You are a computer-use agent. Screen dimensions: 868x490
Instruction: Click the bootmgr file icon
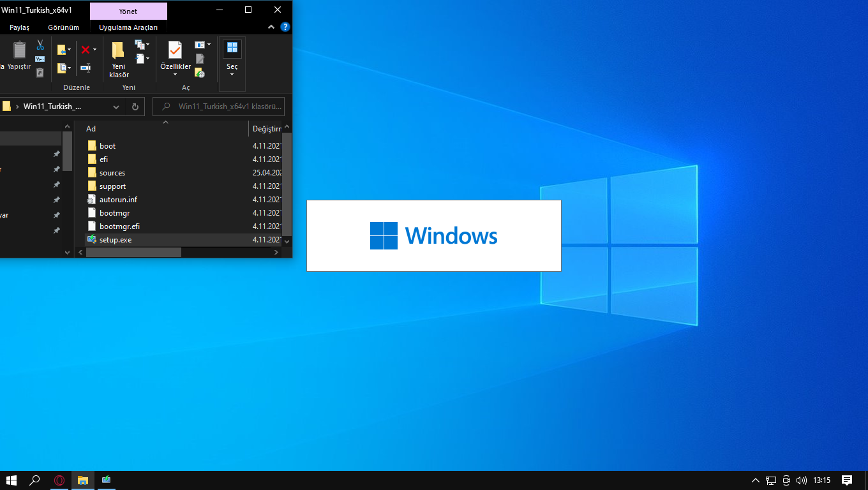click(x=92, y=212)
